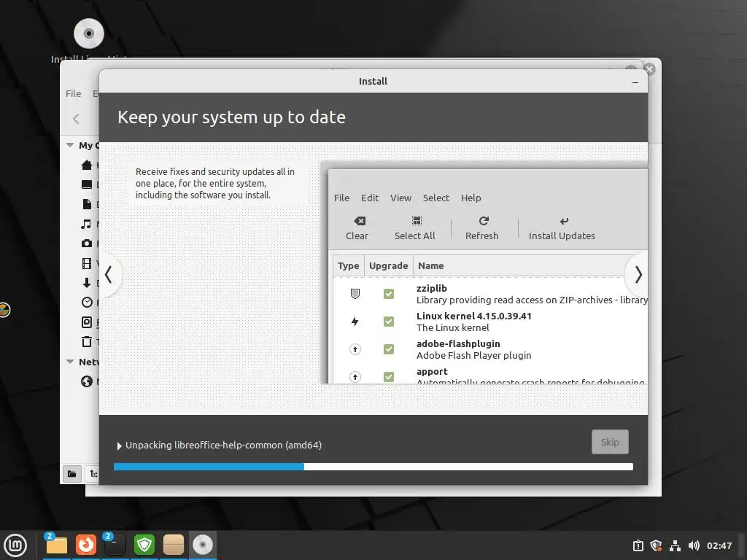Click Install Updates icon in slideshow
Screen dimensions: 747x560
[564, 221]
